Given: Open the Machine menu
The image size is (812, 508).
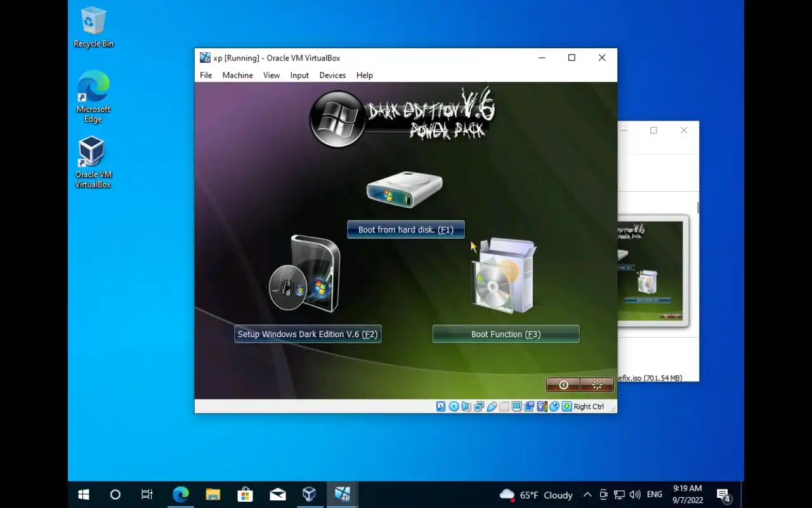Looking at the screenshot, I should point(237,75).
